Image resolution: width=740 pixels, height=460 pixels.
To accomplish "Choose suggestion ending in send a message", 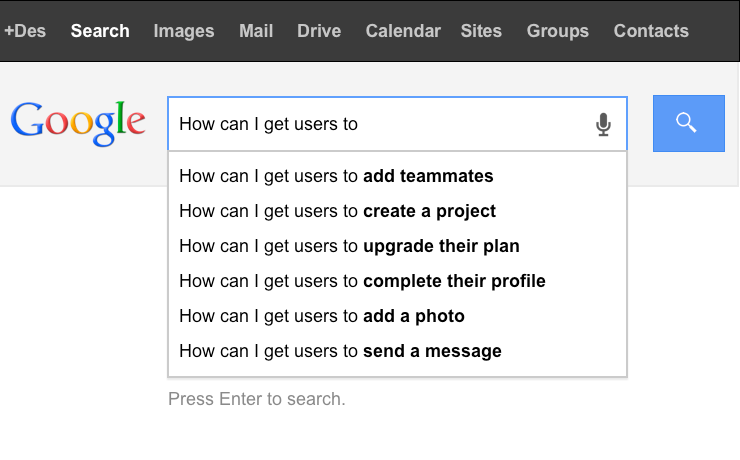I will pos(397,351).
